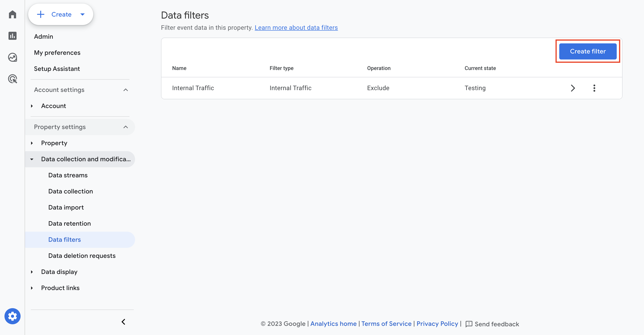This screenshot has height=335, width=644.
Task: Click the plus icon on Create button
Action: pos(40,14)
